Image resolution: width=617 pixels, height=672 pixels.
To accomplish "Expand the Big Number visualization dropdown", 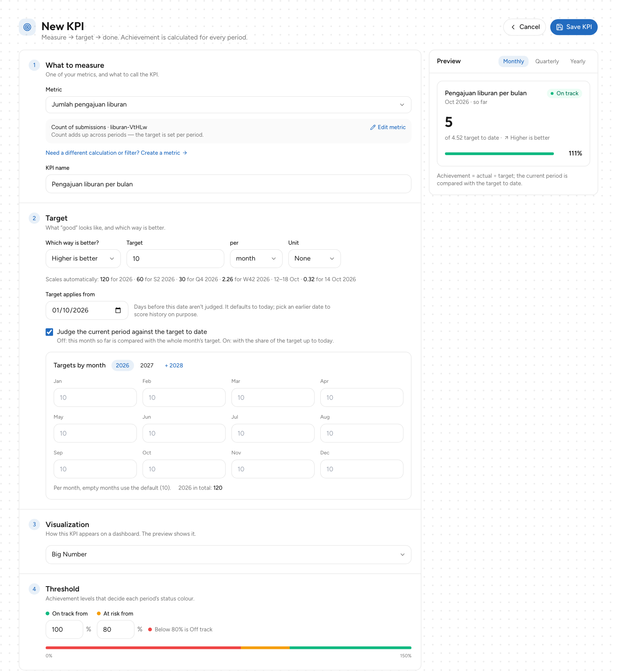I will (228, 555).
